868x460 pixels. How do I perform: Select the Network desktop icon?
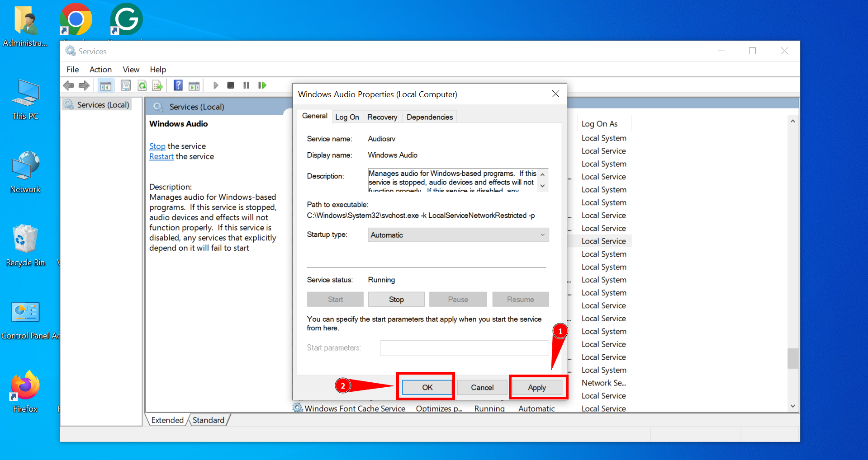(x=25, y=172)
